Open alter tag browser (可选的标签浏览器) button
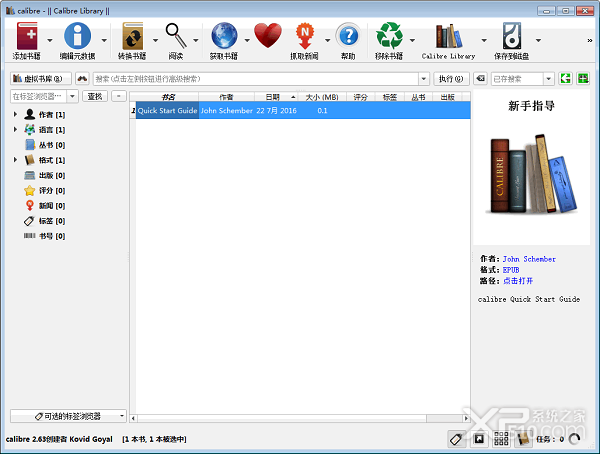The image size is (600, 454). 68,416
